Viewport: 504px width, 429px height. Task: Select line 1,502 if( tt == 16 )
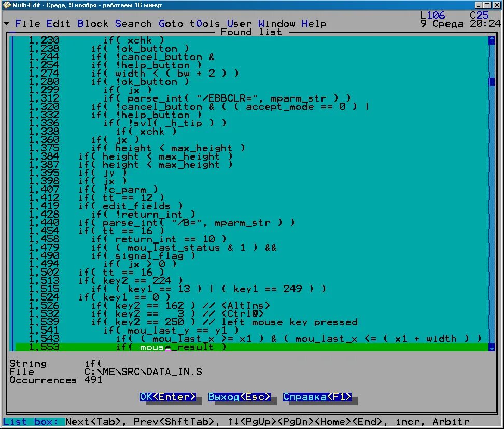pyautogui.click(x=251, y=273)
